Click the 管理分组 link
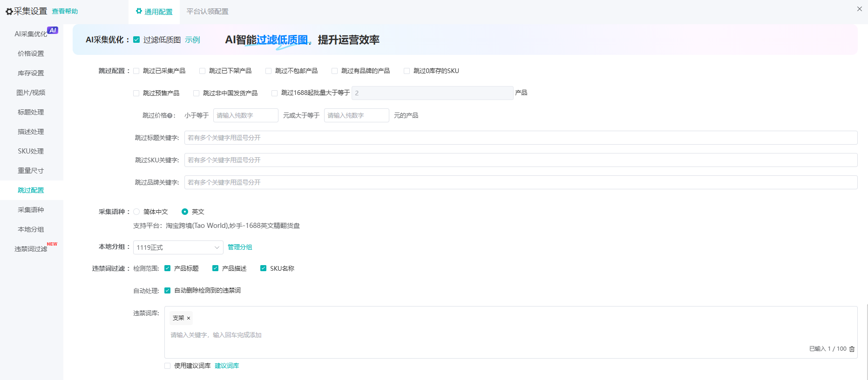The width and height of the screenshot is (868, 380). 240,247
